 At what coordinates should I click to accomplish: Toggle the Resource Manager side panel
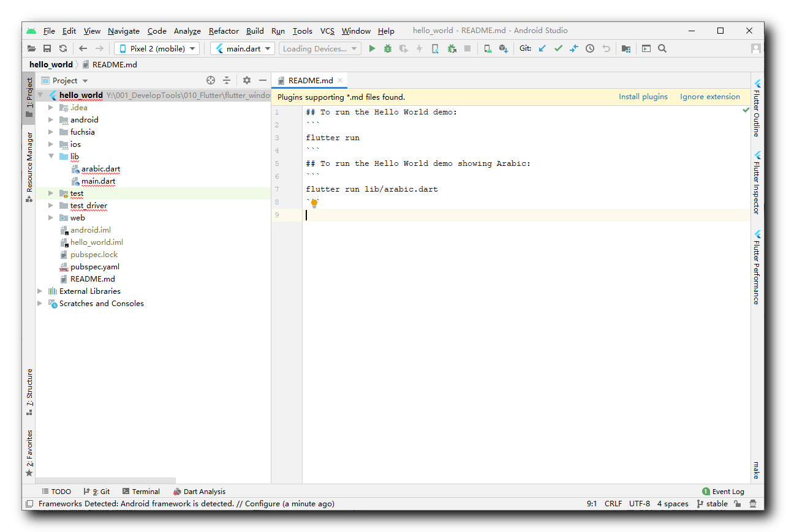tap(29, 167)
